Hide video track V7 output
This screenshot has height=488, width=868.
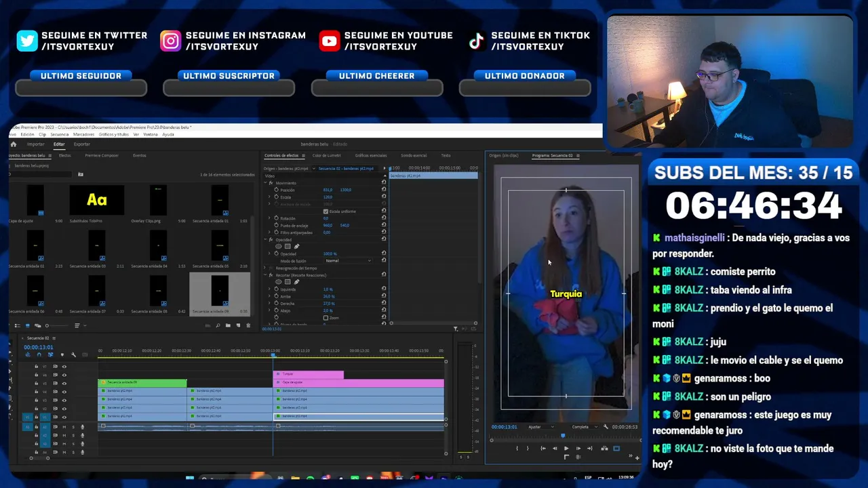pyautogui.click(x=64, y=367)
